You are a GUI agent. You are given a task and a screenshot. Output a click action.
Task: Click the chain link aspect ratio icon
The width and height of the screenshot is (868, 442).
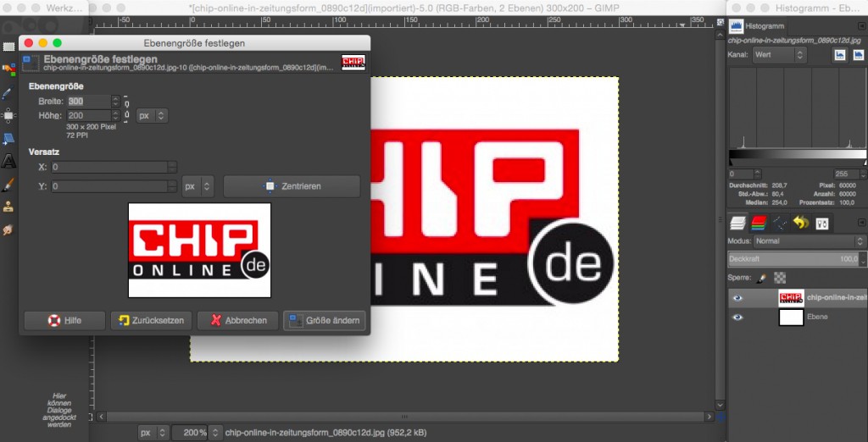click(126, 108)
